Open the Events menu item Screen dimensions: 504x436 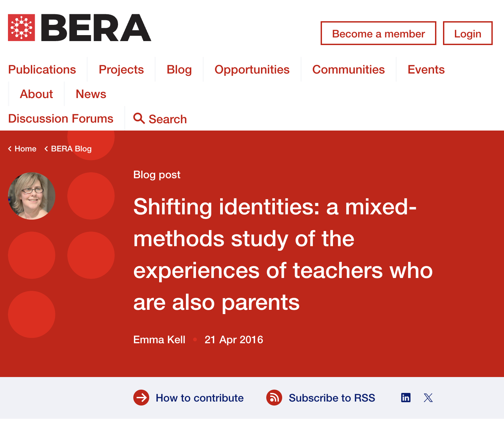(426, 70)
